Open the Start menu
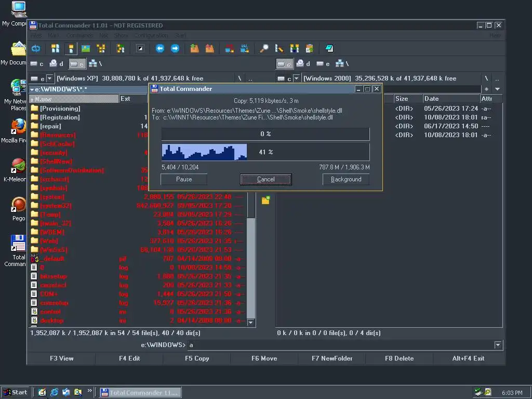Viewport: 532px width, 399px height. pos(15,392)
